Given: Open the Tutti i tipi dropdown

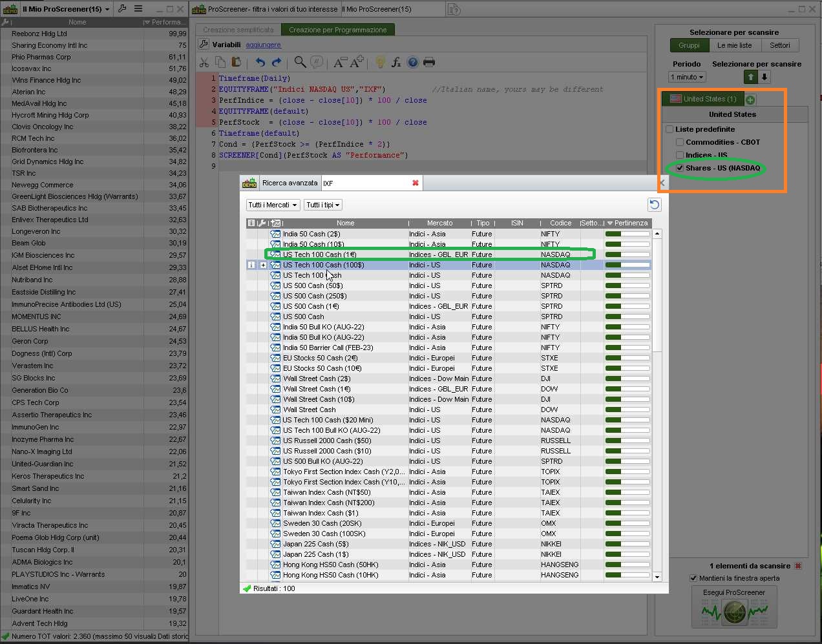Looking at the screenshot, I should (322, 205).
